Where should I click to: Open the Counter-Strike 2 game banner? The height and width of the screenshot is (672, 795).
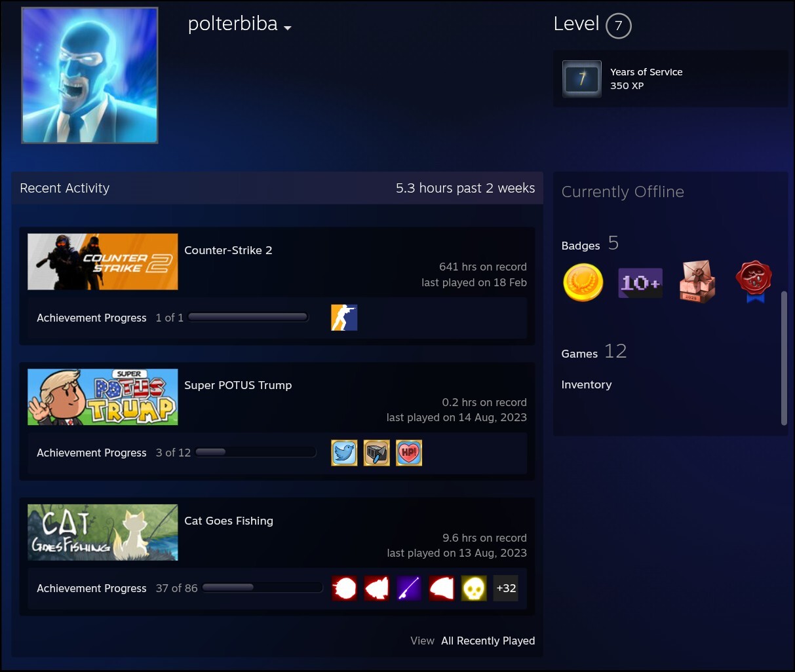103,261
